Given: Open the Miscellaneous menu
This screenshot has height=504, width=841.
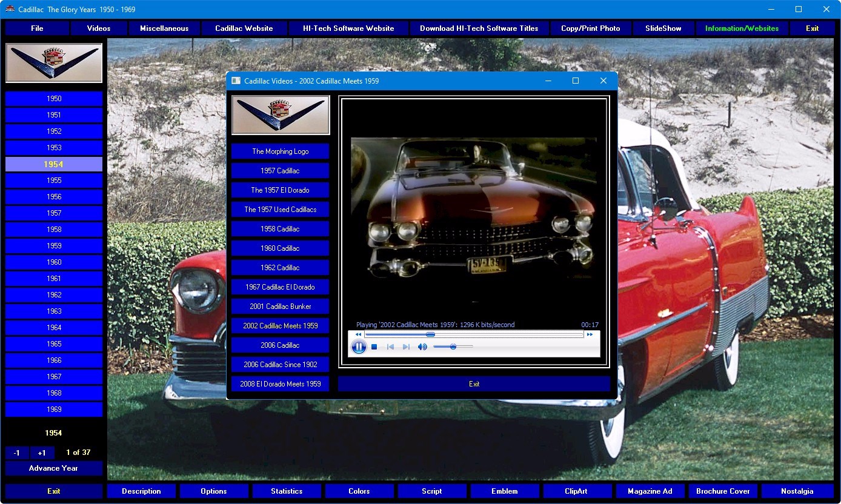Looking at the screenshot, I should (x=164, y=28).
